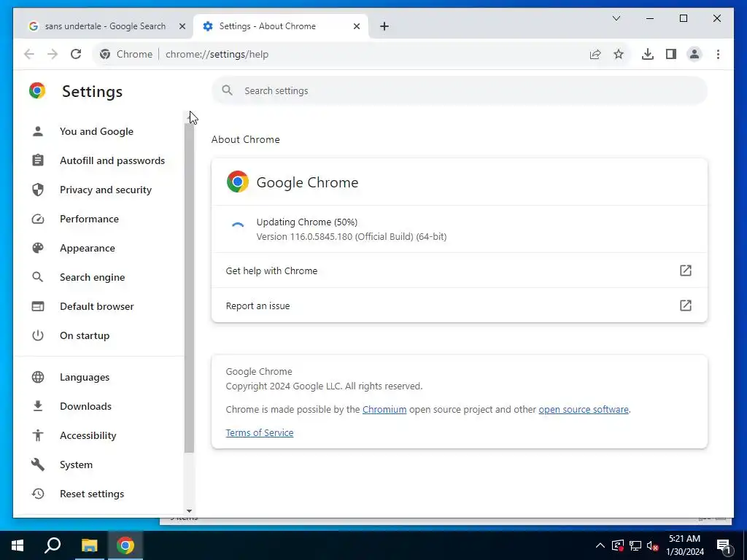Click the sidebar vertical scrollbar thumb
The image size is (747, 560).
pyautogui.click(x=189, y=288)
